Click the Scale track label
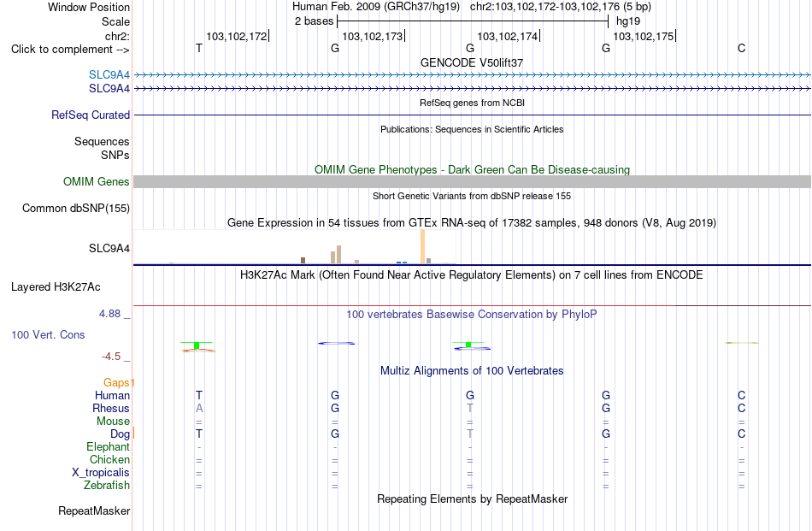The image size is (812, 531). (115, 21)
